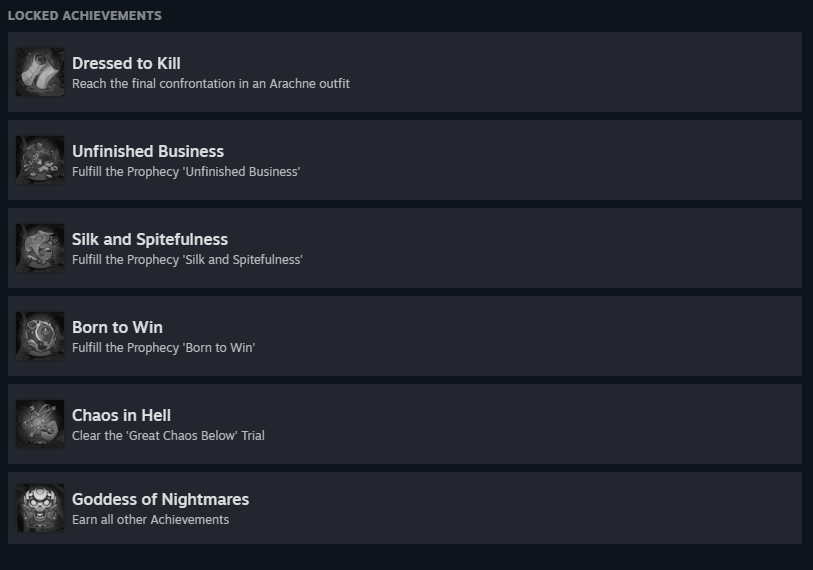Select the 'Silk and Spitefulness' title text
Screen dimensions: 813x570
tap(150, 240)
